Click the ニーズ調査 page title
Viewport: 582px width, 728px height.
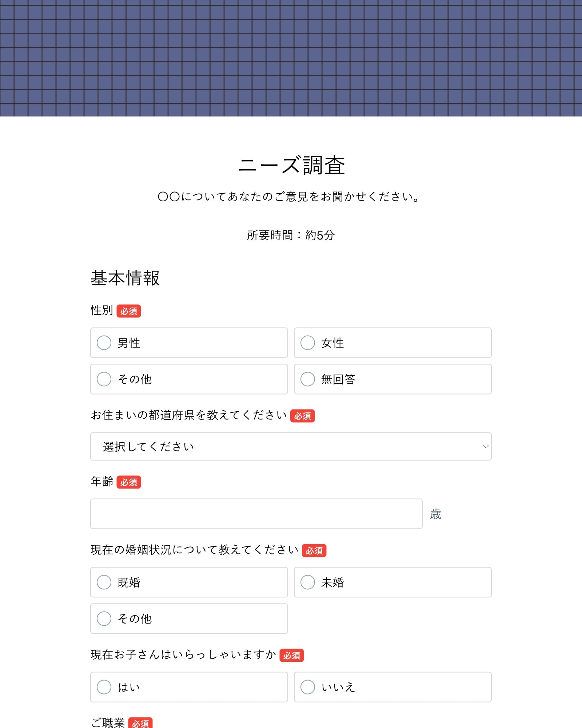(291, 165)
